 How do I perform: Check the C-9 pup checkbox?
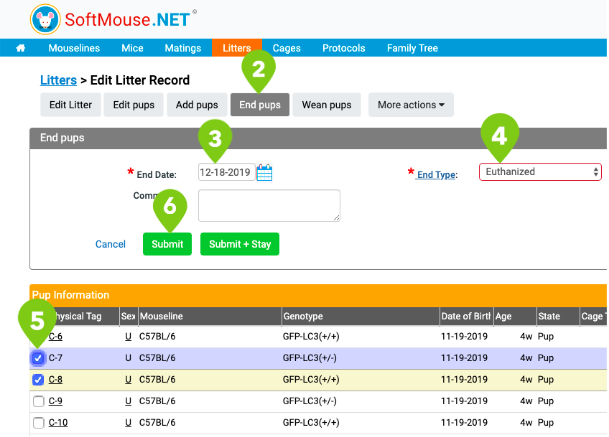38,401
